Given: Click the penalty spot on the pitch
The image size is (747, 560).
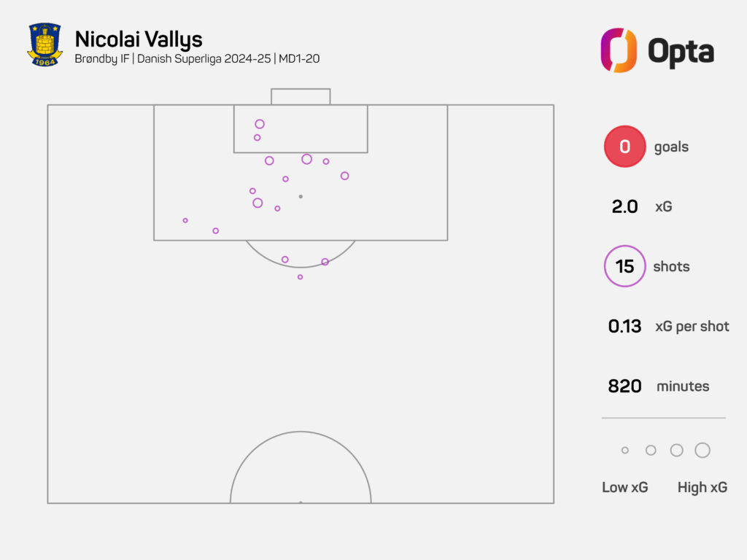Looking at the screenshot, I should [x=301, y=196].
